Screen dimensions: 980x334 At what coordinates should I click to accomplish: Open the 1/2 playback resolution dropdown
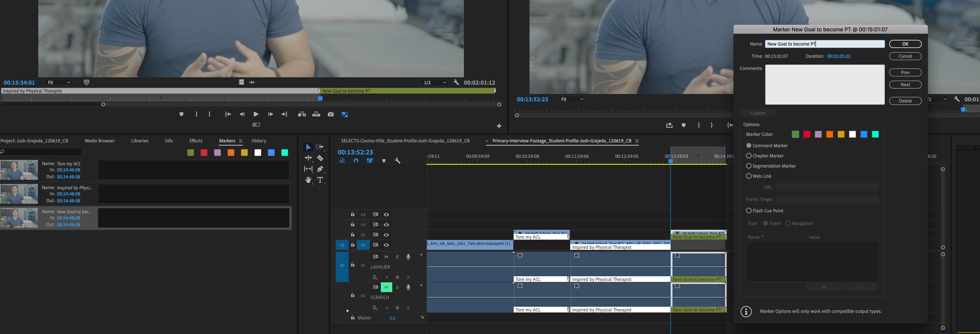434,82
